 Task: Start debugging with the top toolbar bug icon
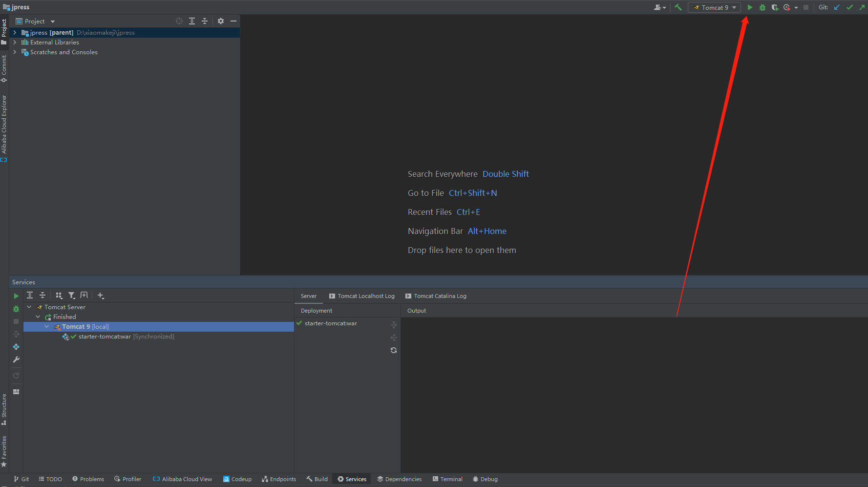762,7
